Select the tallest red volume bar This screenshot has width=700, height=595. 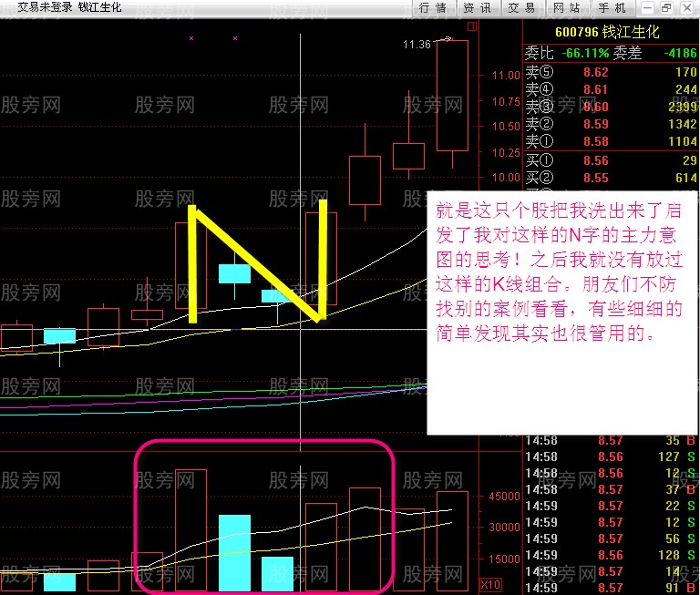click(x=190, y=529)
